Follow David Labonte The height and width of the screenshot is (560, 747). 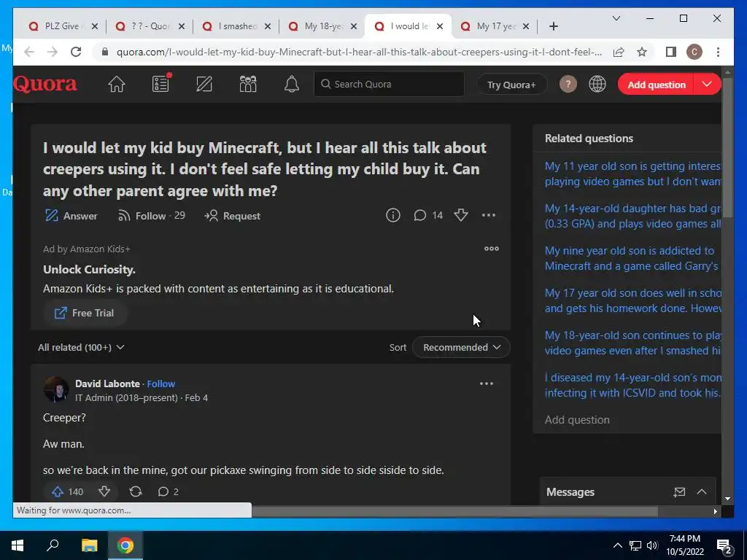[160, 384]
